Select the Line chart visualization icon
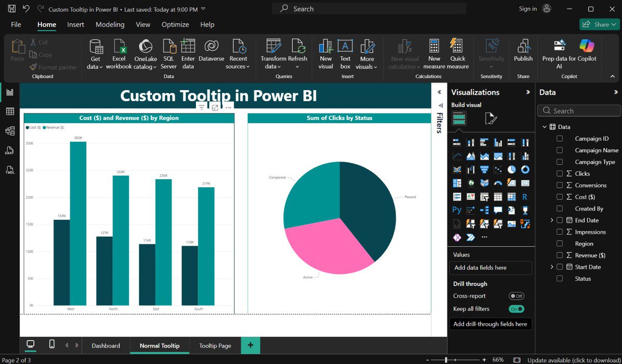Viewport: 622px width, 364px height. 457,156
